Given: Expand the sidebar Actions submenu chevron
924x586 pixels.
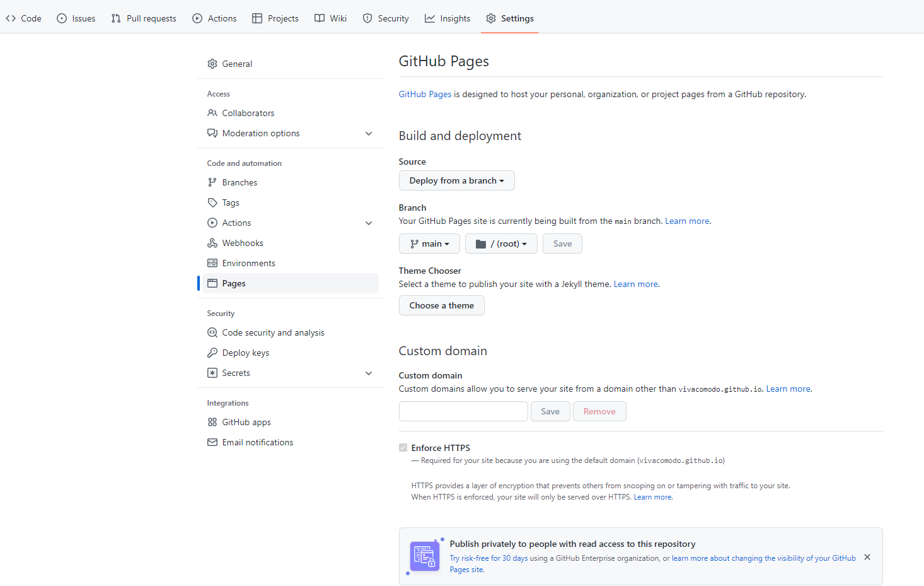Looking at the screenshot, I should 369,223.
